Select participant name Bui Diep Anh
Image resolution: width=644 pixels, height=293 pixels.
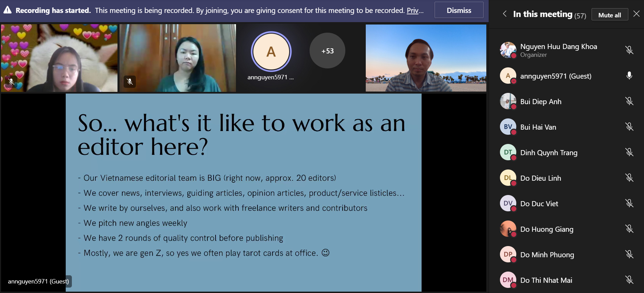541,102
